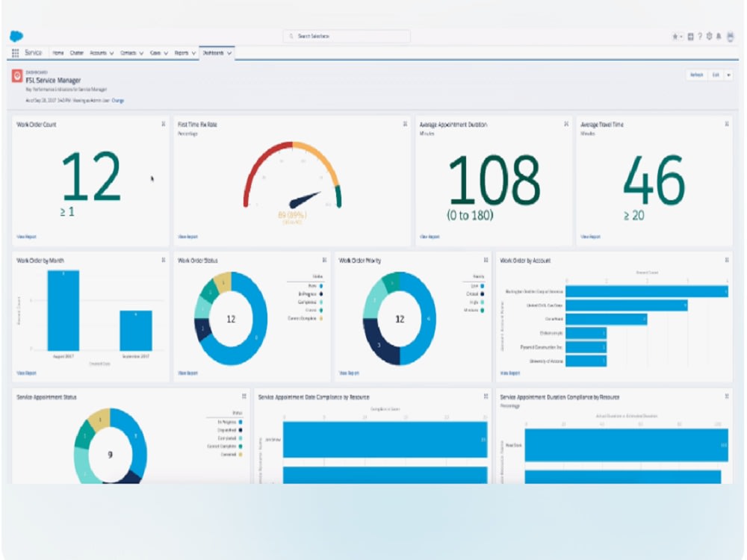This screenshot has width=747, height=560.
Task: Click the 12 value in Work Order Count
Action: tap(92, 176)
